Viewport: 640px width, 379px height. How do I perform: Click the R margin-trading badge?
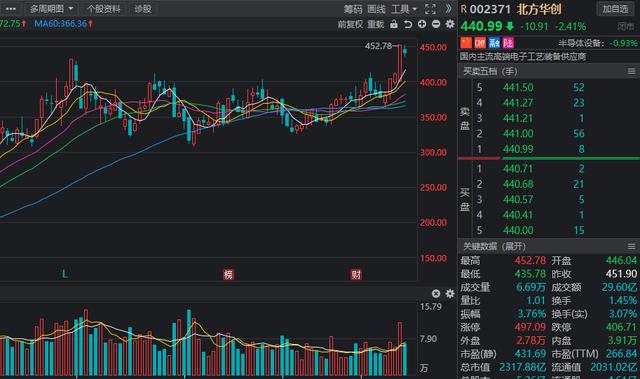click(x=464, y=9)
